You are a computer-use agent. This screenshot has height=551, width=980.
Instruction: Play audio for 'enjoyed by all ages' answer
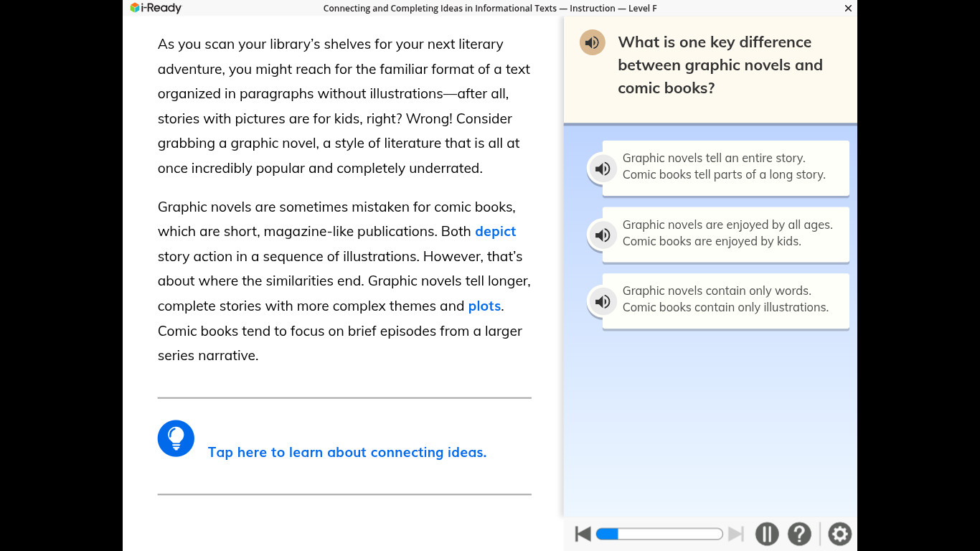pyautogui.click(x=603, y=235)
